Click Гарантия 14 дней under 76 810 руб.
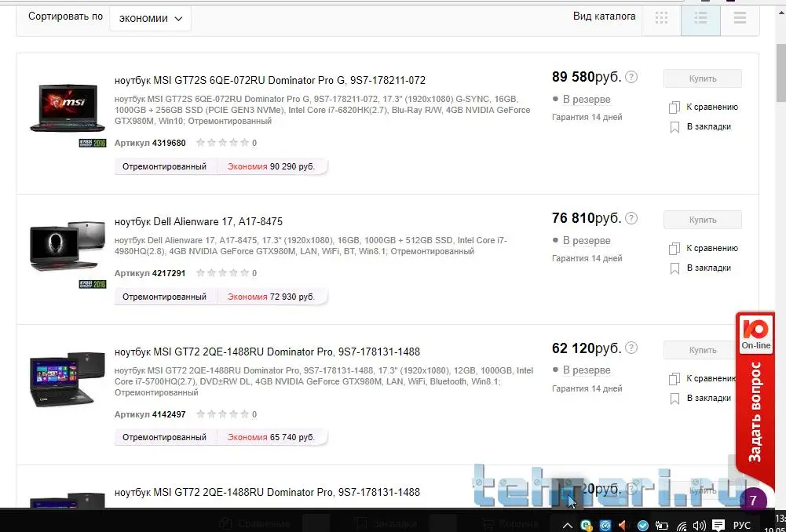This screenshot has width=786, height=532. coord(587,258)
